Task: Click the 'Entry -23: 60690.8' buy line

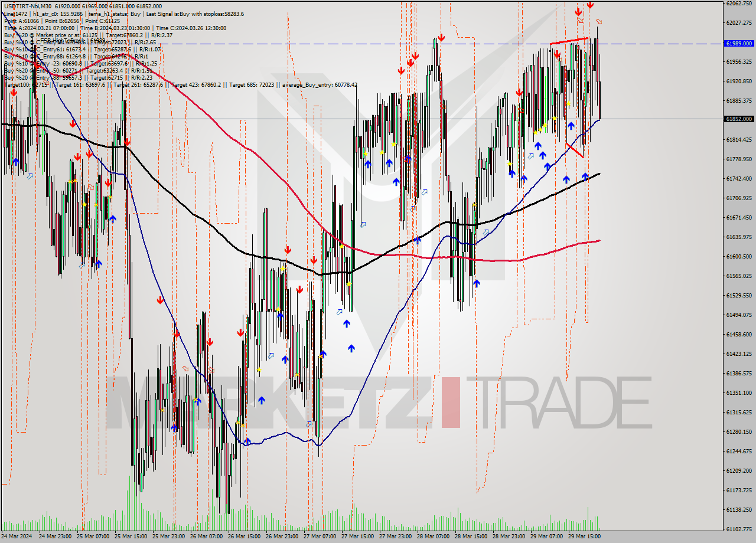Action: click(x=80, y=63)
